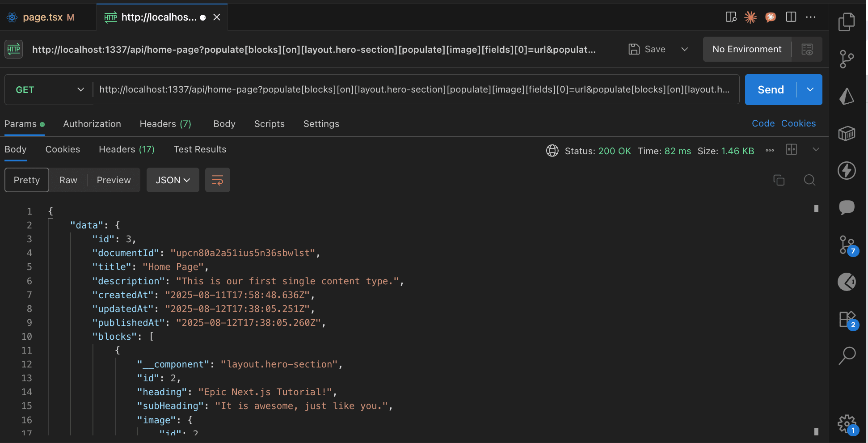Open the Thunder lightning bolt icon
The height and width of the screenshot is (443, 868).
[847, 170]
